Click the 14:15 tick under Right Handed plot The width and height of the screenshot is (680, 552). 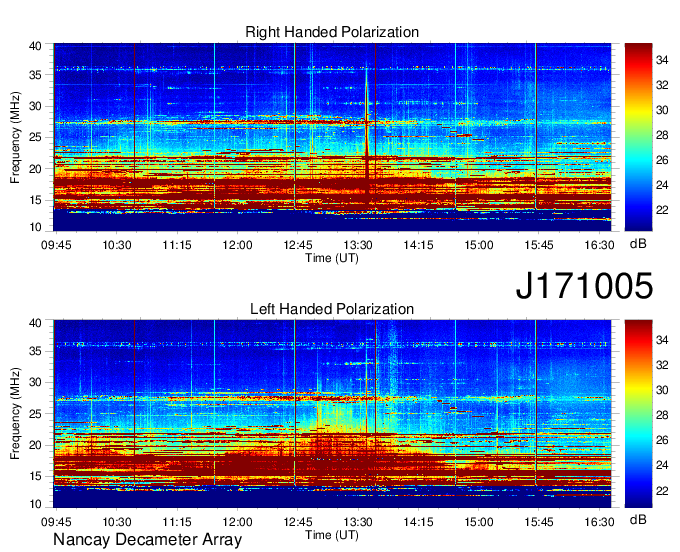[418, 245]
